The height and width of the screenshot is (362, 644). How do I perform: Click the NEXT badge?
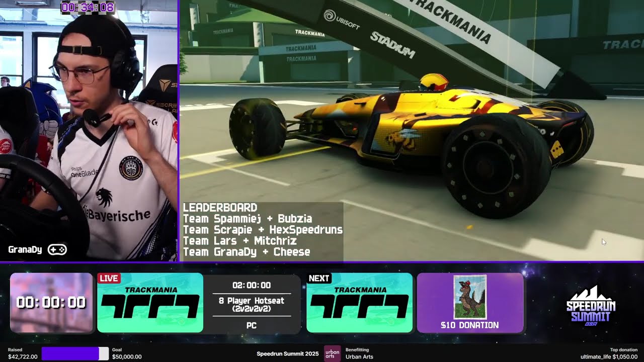(319, 278)
